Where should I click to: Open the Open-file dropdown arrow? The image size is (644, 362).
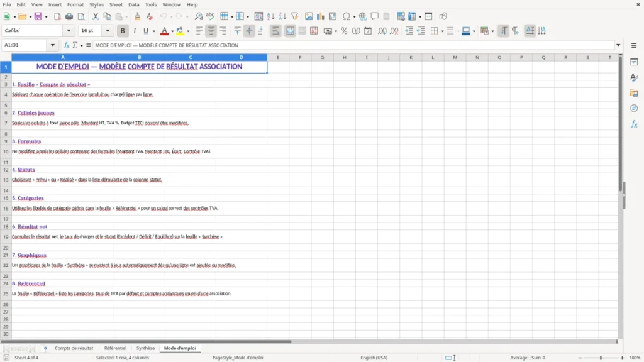coord(30,17)
